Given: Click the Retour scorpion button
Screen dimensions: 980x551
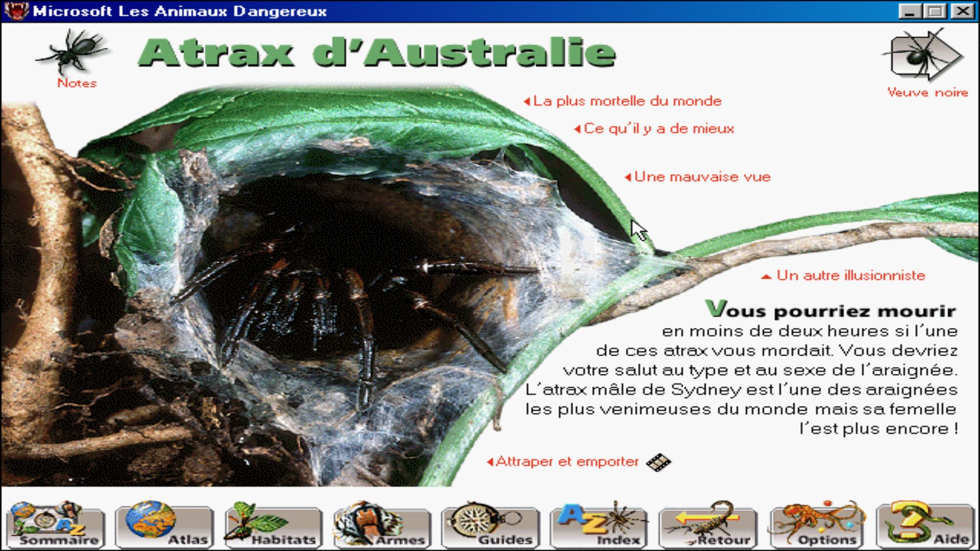Looking at the screenshot, I should pos(708,525).
